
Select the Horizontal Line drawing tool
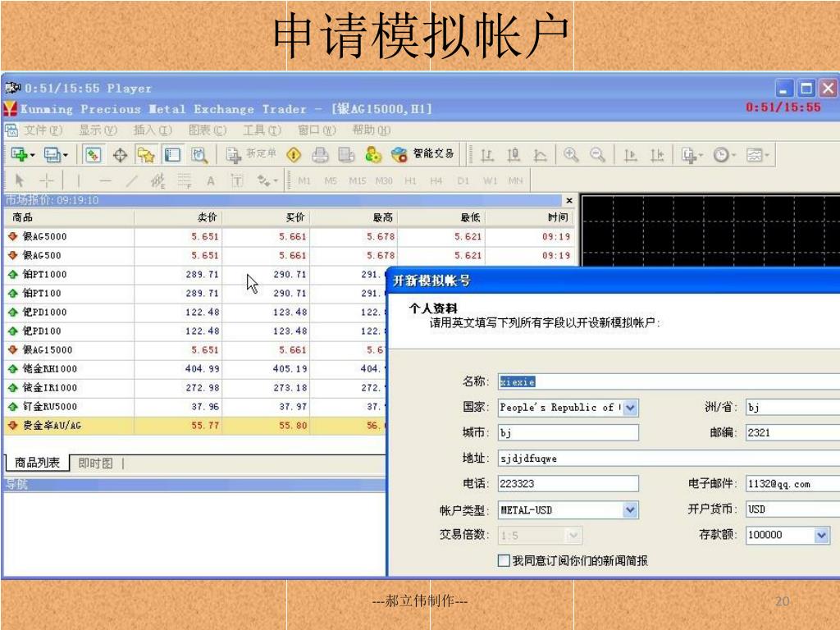[105, 180]
